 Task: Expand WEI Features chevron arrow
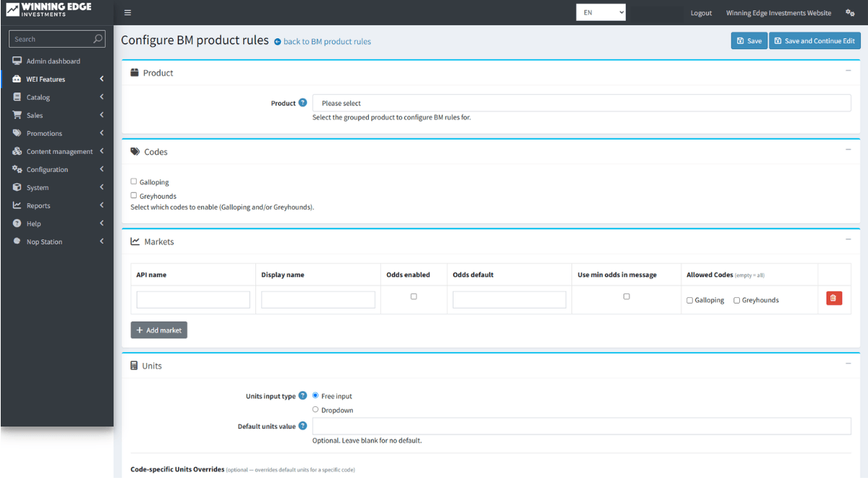[102, 79]
